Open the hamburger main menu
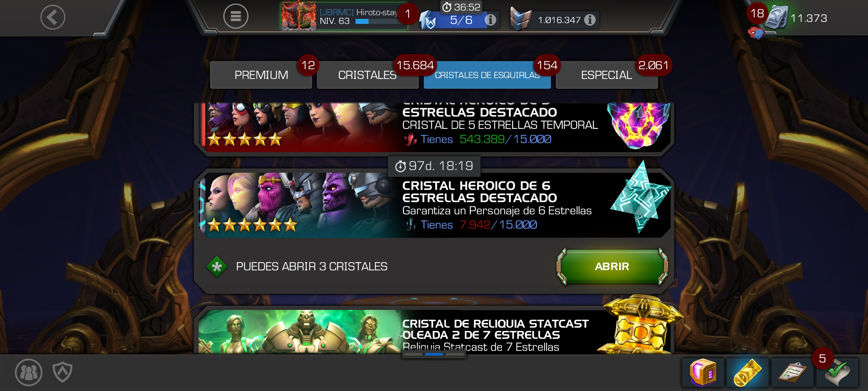 (x=235, y=16)
